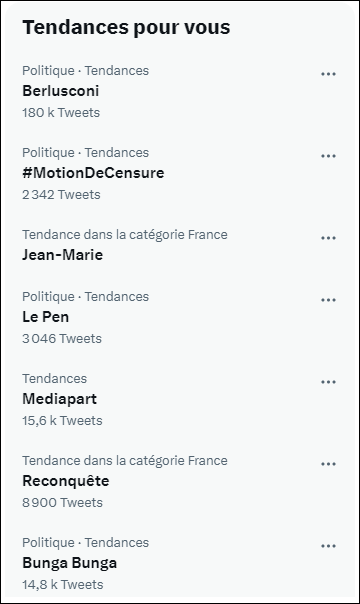This screenshot has height=604, width=360.
Task: Open the #MotionDeCensure hashtag trend
Action: [x=93, y=173]
